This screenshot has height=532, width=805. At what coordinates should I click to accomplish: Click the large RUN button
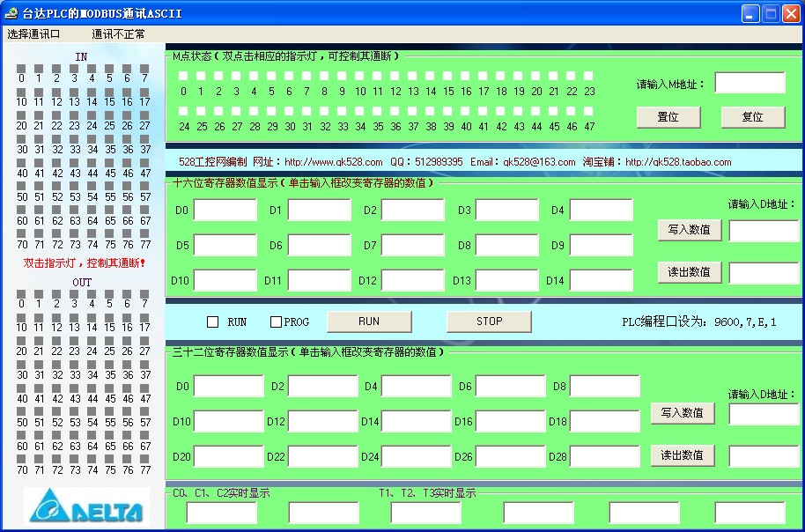pyautogui.click(x=369, y=321)
